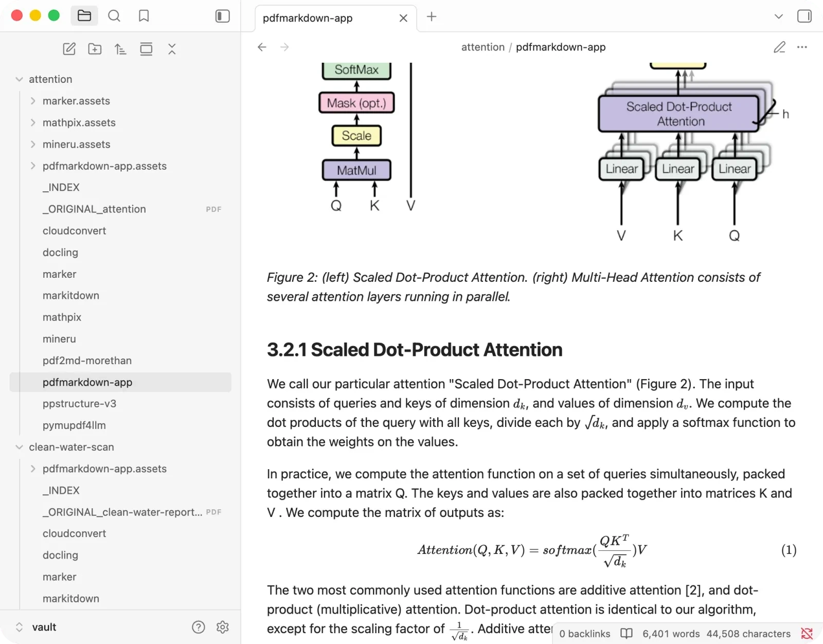Click Figure 2 caption text
823x644 pixels.
[x=513, y=287]
